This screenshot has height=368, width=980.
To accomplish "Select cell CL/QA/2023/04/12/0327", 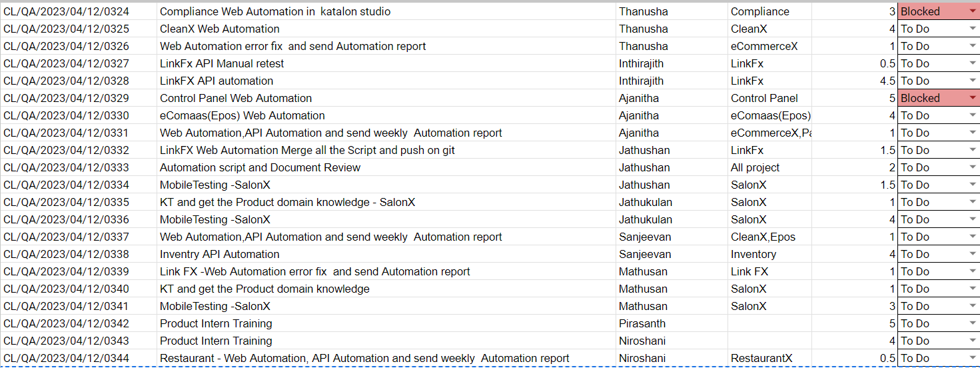I will coord(79,63).
